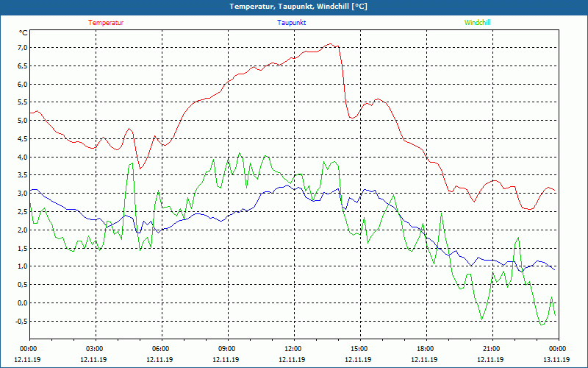The height and width of the screenshot is (368, 588).
Task: Click the 5,0 y-axis value
Action: coord(22,121)
